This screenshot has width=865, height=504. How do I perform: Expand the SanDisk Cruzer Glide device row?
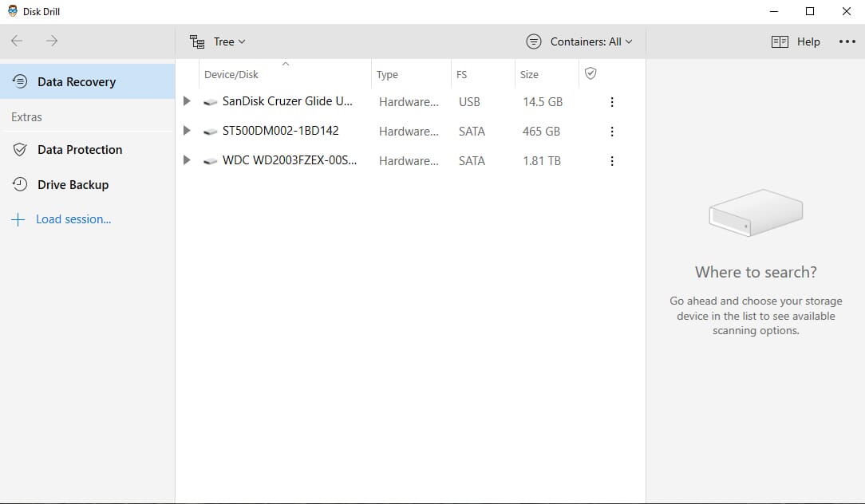187,101
